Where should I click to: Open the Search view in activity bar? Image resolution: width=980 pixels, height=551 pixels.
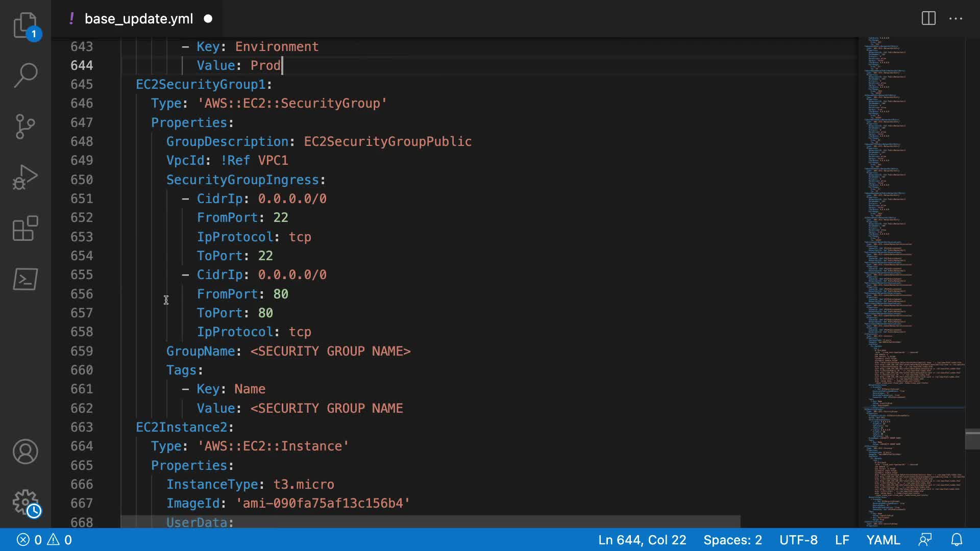click(x=25, y=75)
